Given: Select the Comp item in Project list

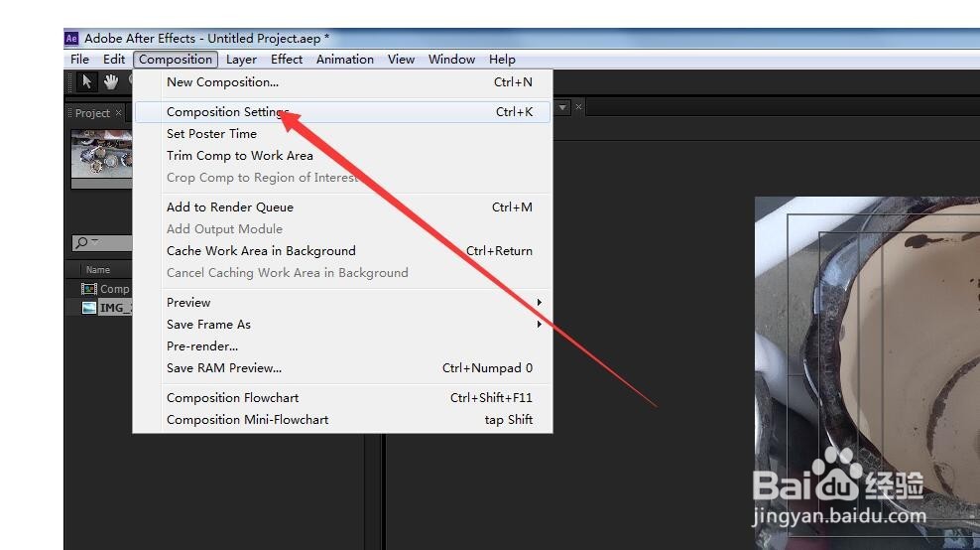Looking at the screenshot, I should [114, 289].
